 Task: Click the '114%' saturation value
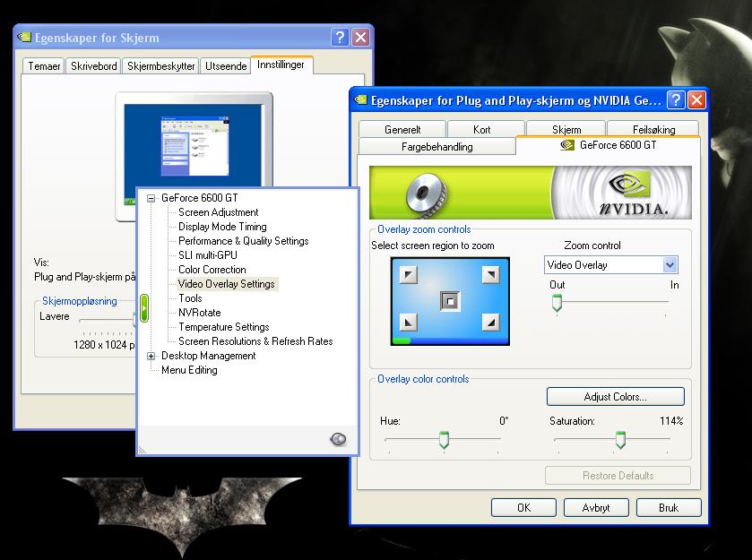coord(671,421)
